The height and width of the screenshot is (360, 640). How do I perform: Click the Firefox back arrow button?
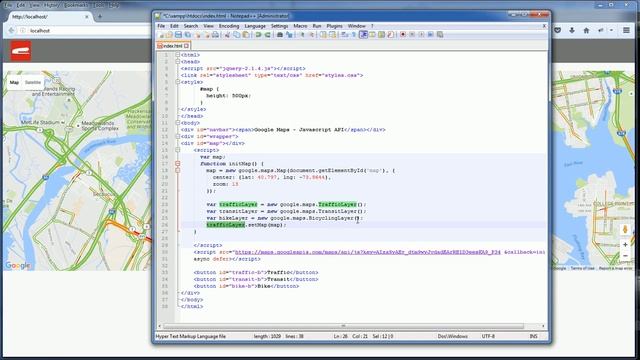point(11,31)
